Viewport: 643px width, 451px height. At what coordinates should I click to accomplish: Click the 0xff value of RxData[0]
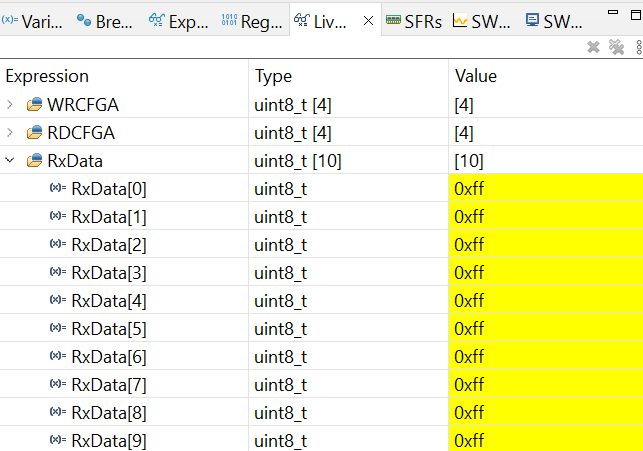coord(469,189)
